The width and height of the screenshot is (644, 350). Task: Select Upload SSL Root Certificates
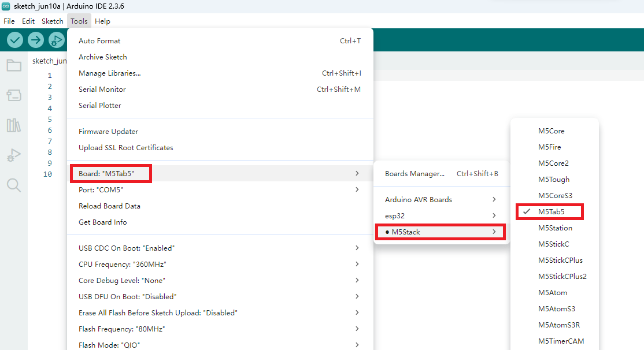click(220, 148)
